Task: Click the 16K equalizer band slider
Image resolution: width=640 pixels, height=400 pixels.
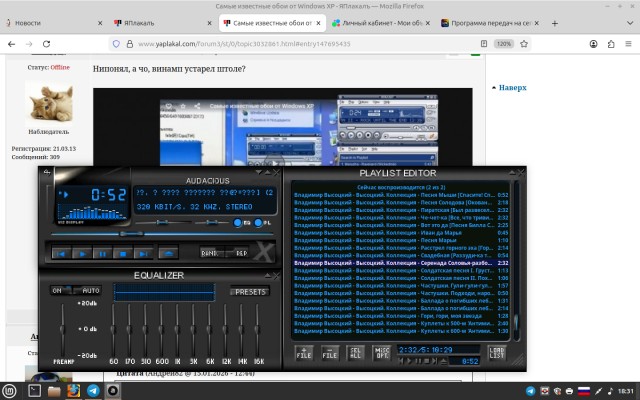Action: click(257, 330)
